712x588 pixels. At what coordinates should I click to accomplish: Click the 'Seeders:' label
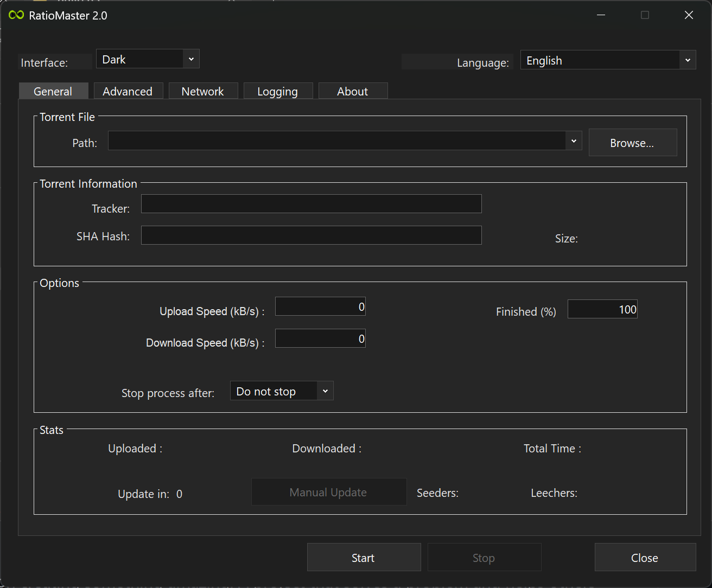[x=437, y=493]
